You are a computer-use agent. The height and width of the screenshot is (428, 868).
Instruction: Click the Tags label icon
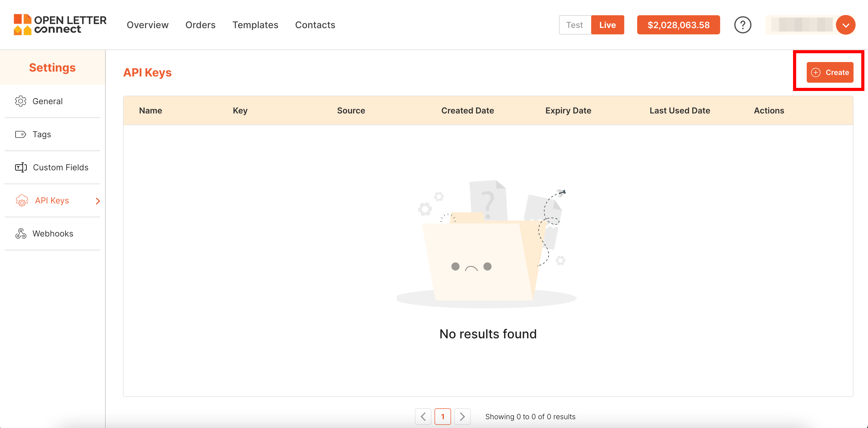click(x=21, y=134)
